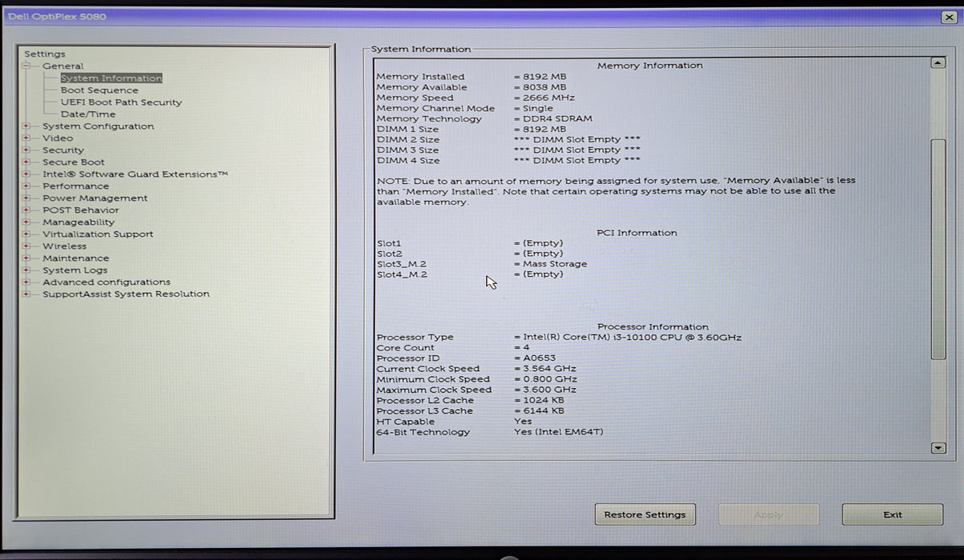Screen dimensions: 964x560
Task: Select Advanced configurations category label
Action: [x=106, y=282]
